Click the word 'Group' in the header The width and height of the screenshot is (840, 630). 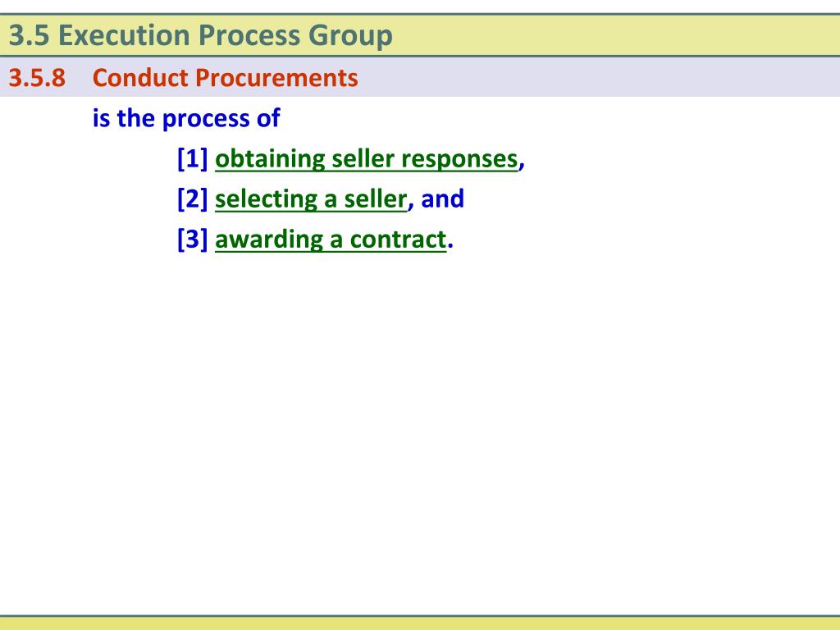click(x=350, y=36)
